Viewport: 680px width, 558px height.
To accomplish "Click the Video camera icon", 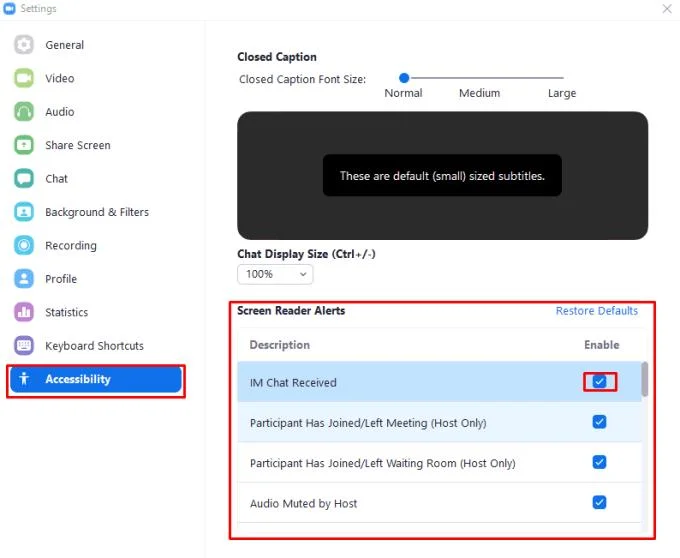I will pyautogui.click(x=24, y=78).
